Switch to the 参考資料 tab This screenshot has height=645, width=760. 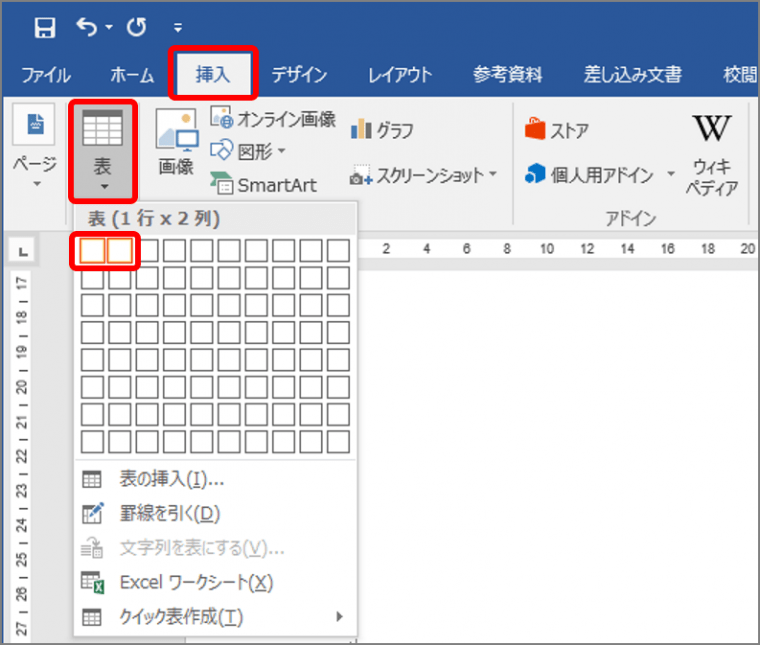[x=507, y=75]
